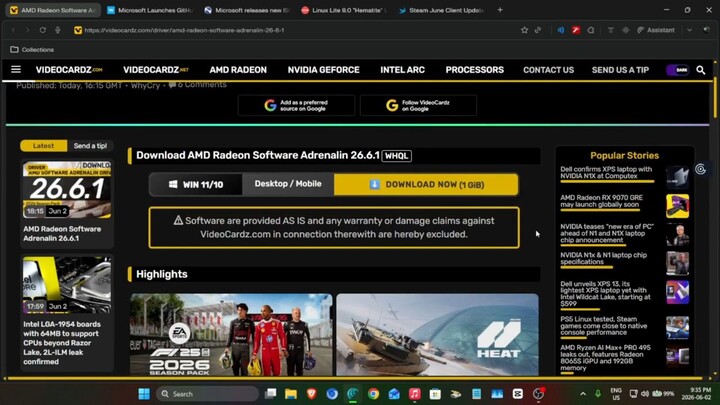Click the blue sound extension icon
This screenshot has height=405, width=720.
click(x=561, y=30)
